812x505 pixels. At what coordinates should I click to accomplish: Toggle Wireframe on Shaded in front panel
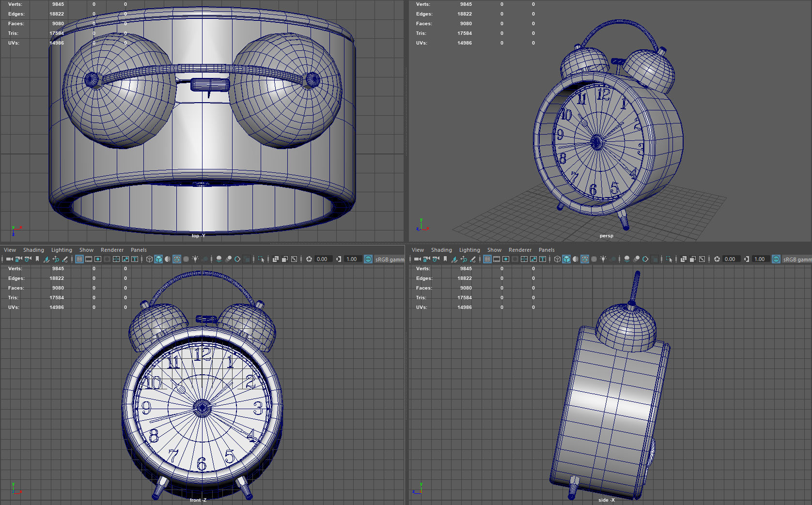(176, 259)
